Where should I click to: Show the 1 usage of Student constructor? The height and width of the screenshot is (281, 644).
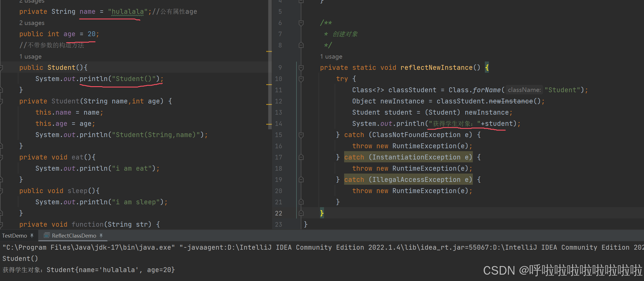click(30, 56)
